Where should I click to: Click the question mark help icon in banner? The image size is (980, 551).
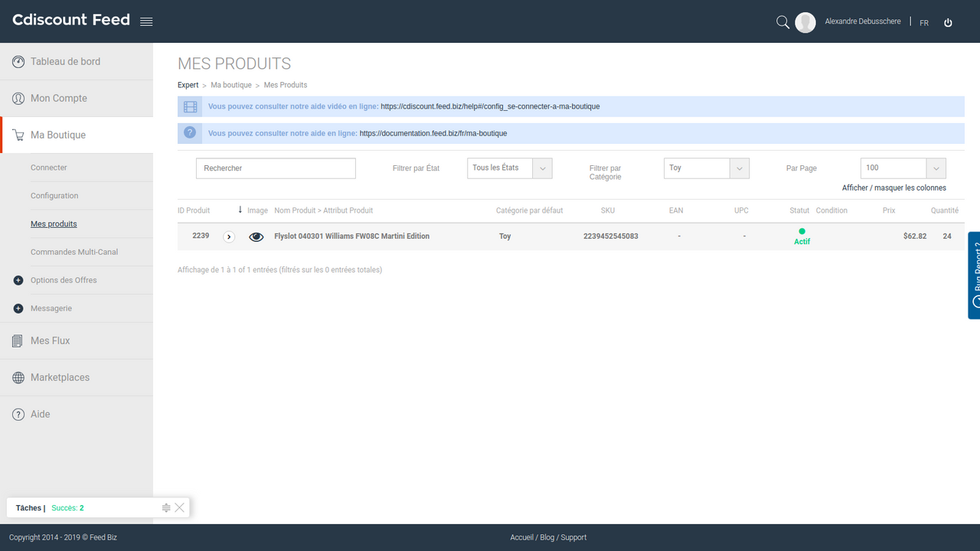click(x=190, y=133)
